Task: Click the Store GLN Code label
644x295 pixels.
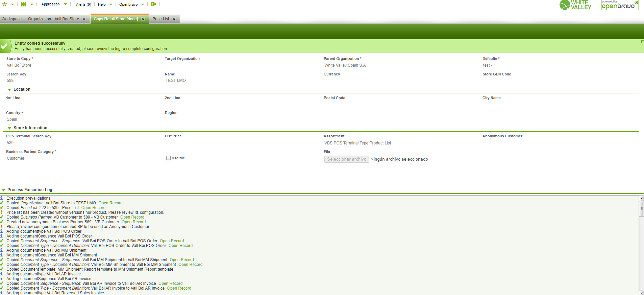Action: [497, 74]
